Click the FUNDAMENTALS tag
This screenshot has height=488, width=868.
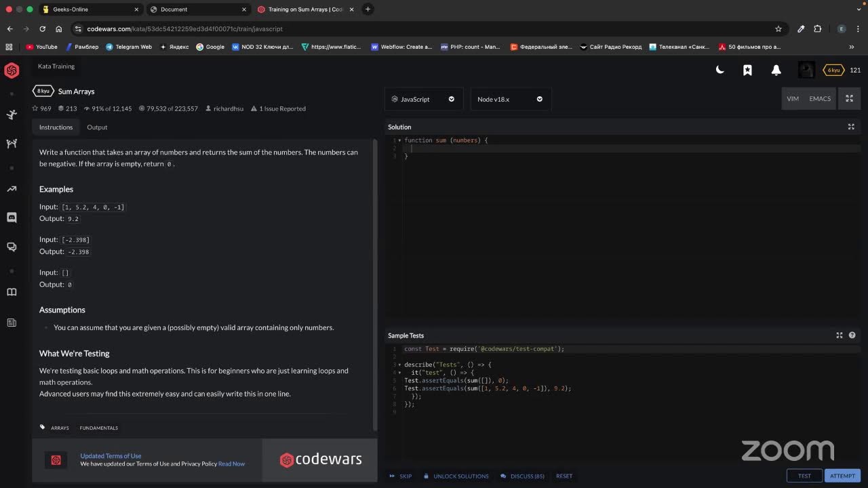tap(98, 428)
